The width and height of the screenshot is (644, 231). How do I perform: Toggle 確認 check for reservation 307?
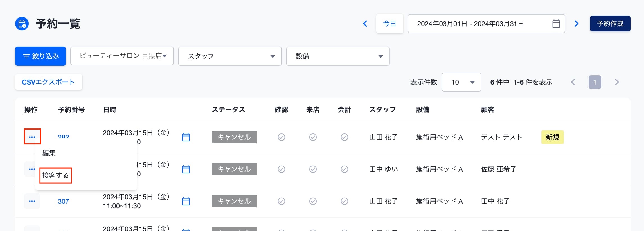(282, 201)
